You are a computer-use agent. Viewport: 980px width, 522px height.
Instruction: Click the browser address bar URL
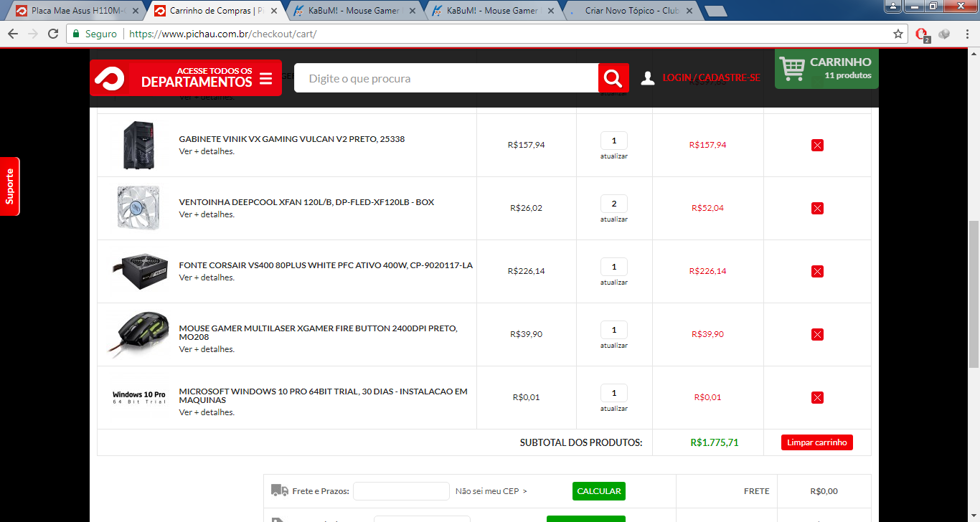click(222, 34)
